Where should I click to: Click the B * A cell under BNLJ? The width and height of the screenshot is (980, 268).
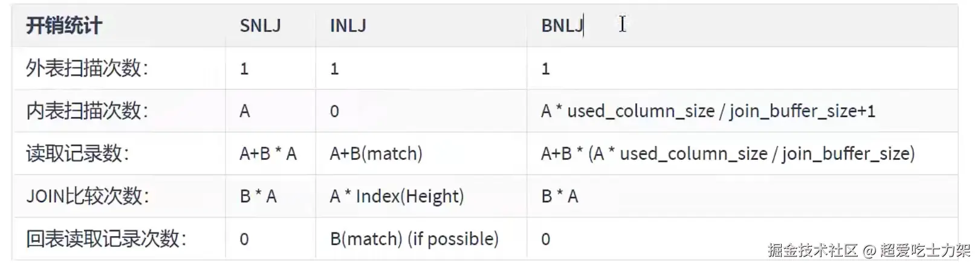point(559,196)
